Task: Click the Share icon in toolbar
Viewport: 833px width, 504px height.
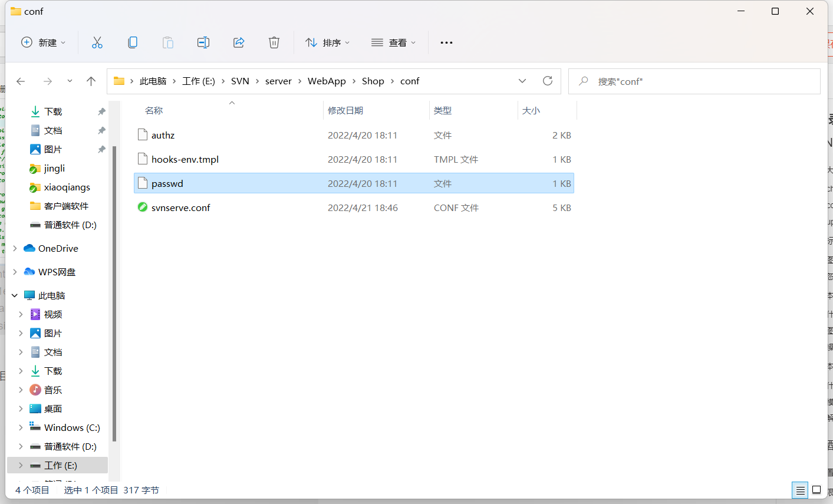Action: tap(239, 42)
